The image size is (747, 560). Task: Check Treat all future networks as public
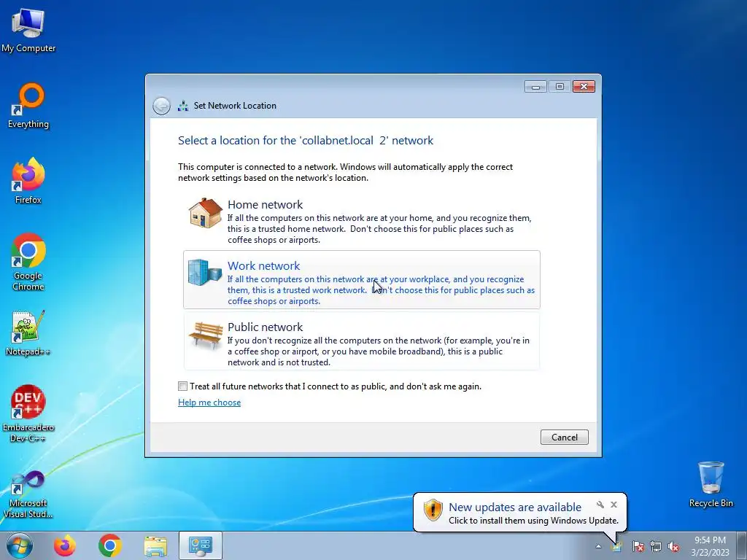coord(183,386)
